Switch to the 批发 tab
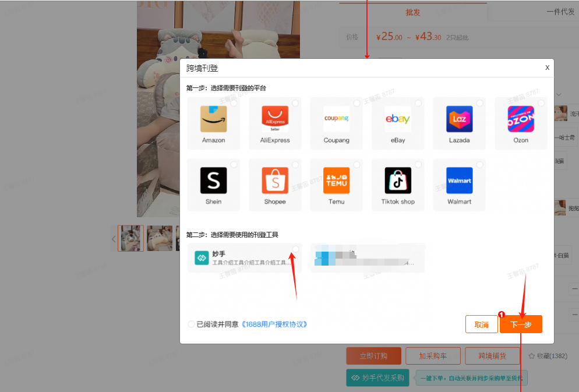Viewport: 579px width, 392px height. tap(413, 12)
